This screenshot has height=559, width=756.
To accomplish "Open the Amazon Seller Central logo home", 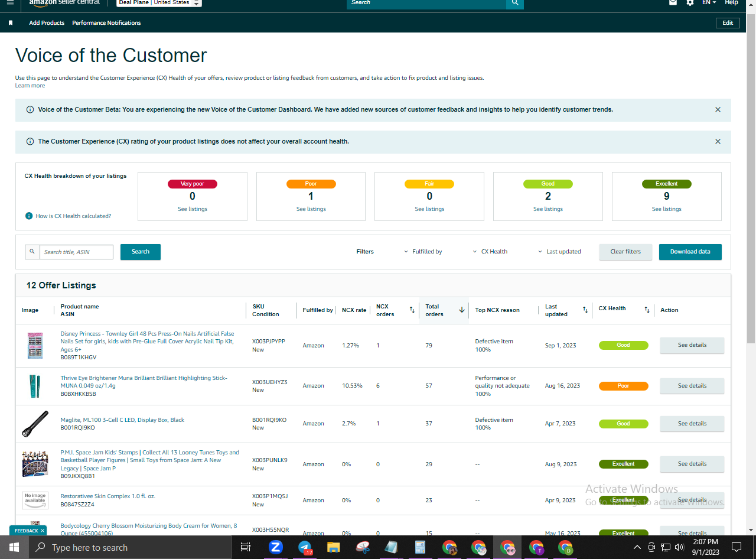I will click(x=64, y=3).
